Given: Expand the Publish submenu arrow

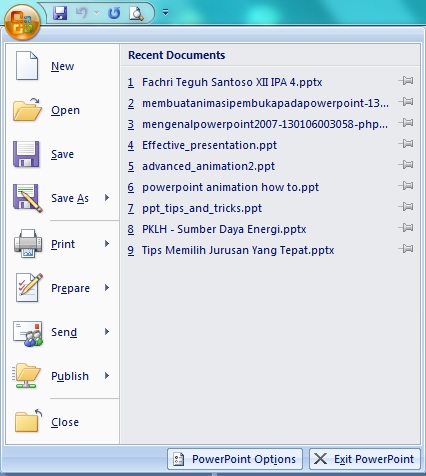Looking at the screenshot, I should coord(107,376).
